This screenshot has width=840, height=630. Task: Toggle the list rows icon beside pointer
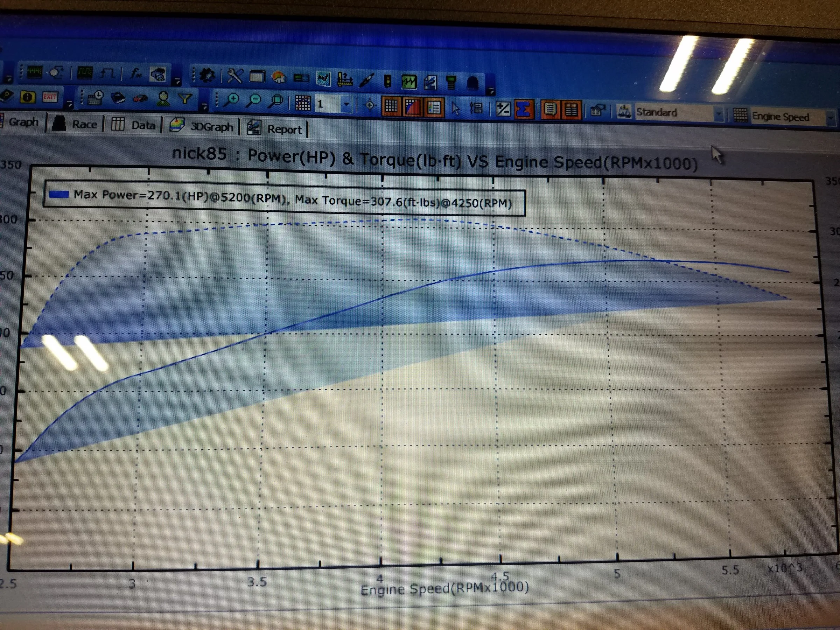[x=476, y=108]
